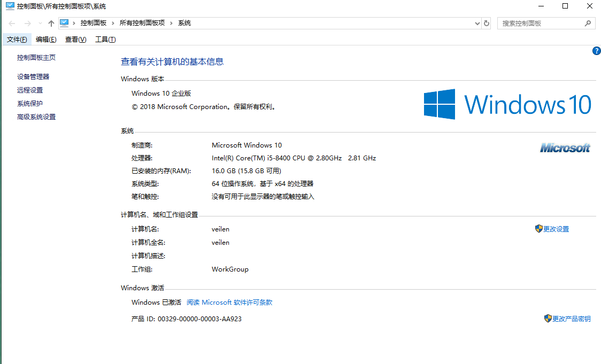Click the window title bar system icon

pyautogui.click(x=10, y=6)
